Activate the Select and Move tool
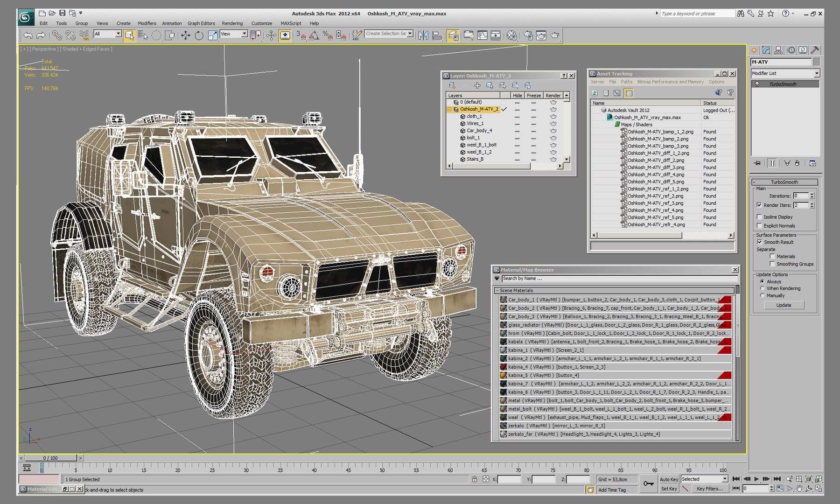840x504 pixels. [185, 35]
